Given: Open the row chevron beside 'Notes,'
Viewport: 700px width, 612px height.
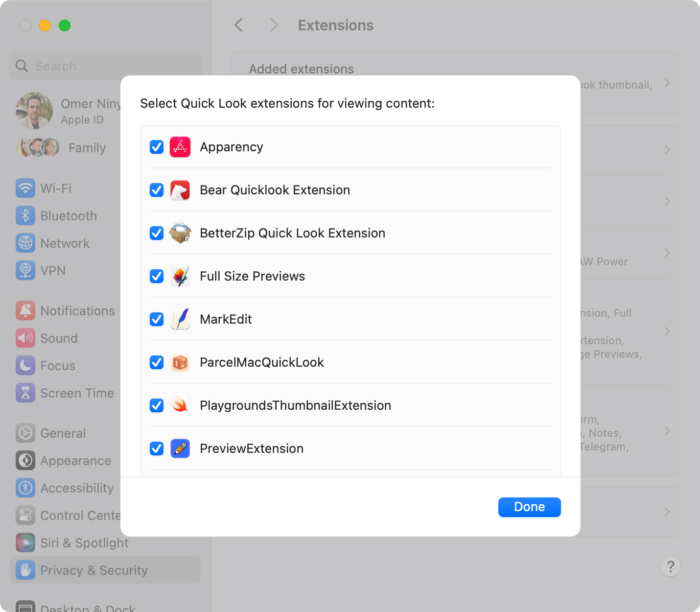Looking at the screenshot, I should coord(667,431).
